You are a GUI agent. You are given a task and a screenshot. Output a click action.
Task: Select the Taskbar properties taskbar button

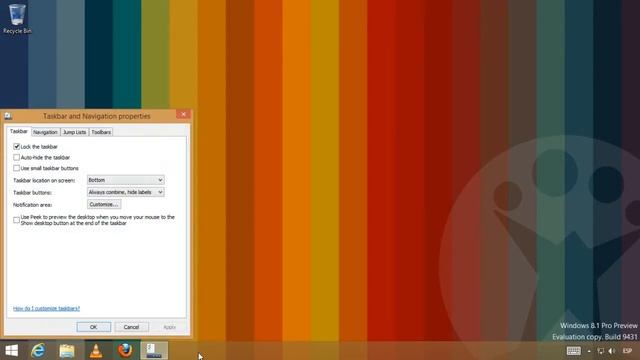(154, 351)
